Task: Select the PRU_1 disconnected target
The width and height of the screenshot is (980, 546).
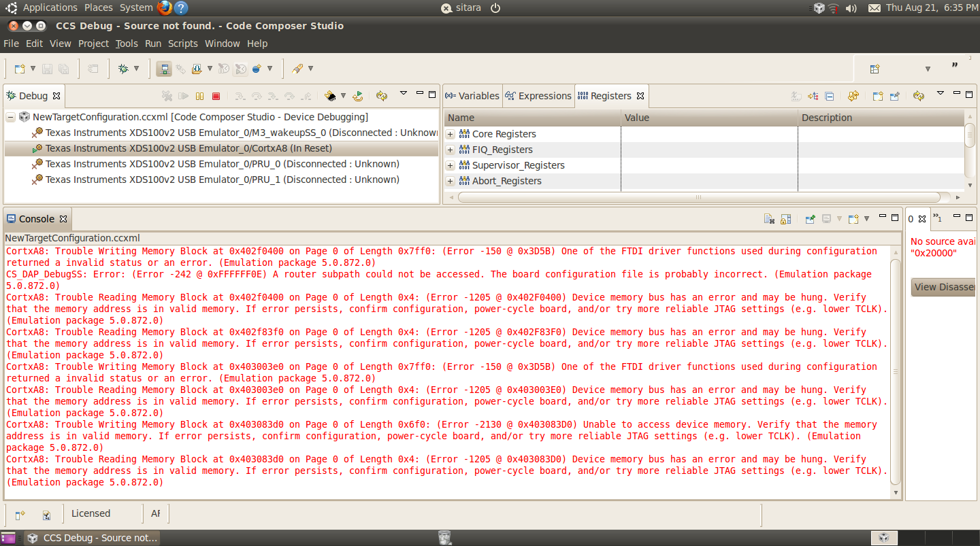Action: point(222,180)
